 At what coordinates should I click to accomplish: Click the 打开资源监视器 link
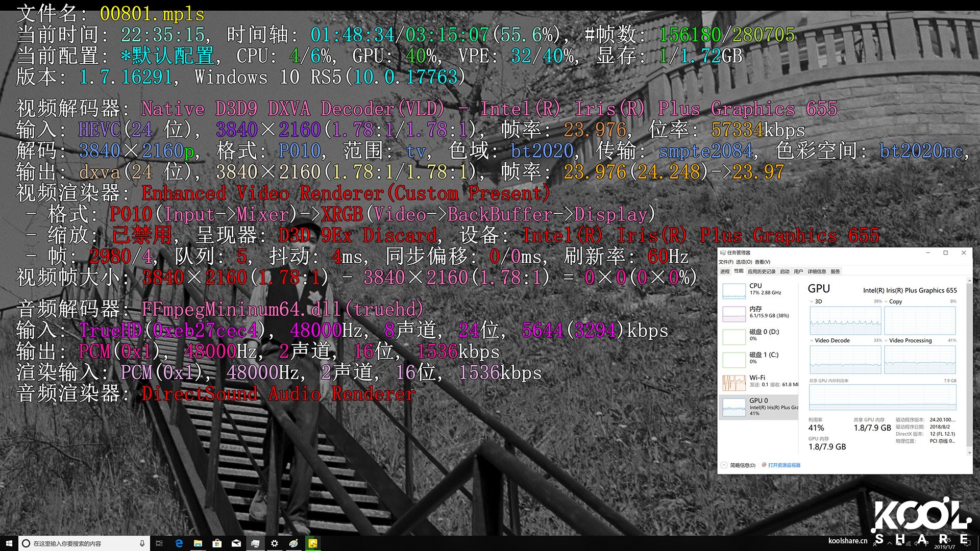(784, 465)
